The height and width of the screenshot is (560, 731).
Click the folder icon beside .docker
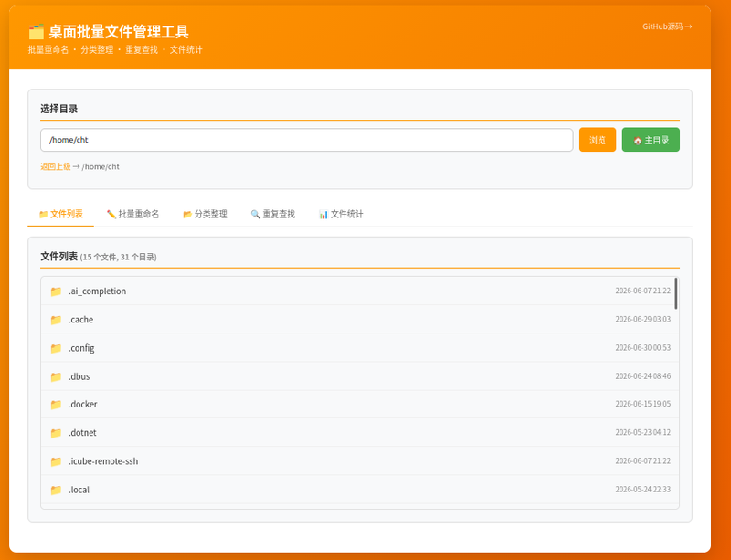56,405
